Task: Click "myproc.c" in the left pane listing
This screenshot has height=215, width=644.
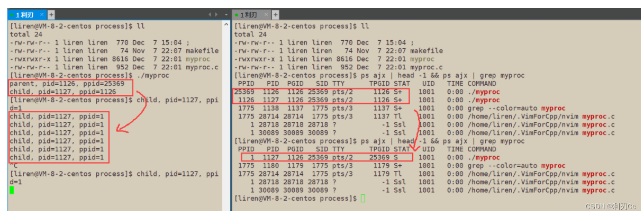Action: (x=202, y=67)
